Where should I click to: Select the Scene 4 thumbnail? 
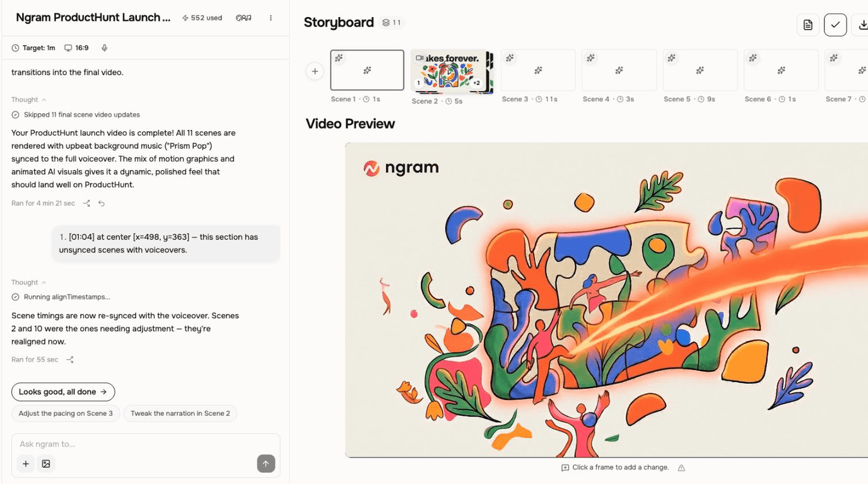(619, 70)
